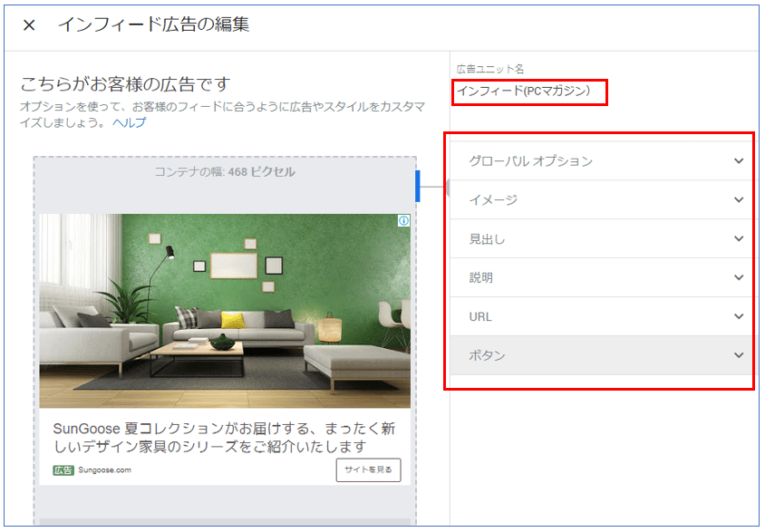This screenshot has width=765, height=532.
Task: Grab the blue container width handle
Action: pos(418,186)
